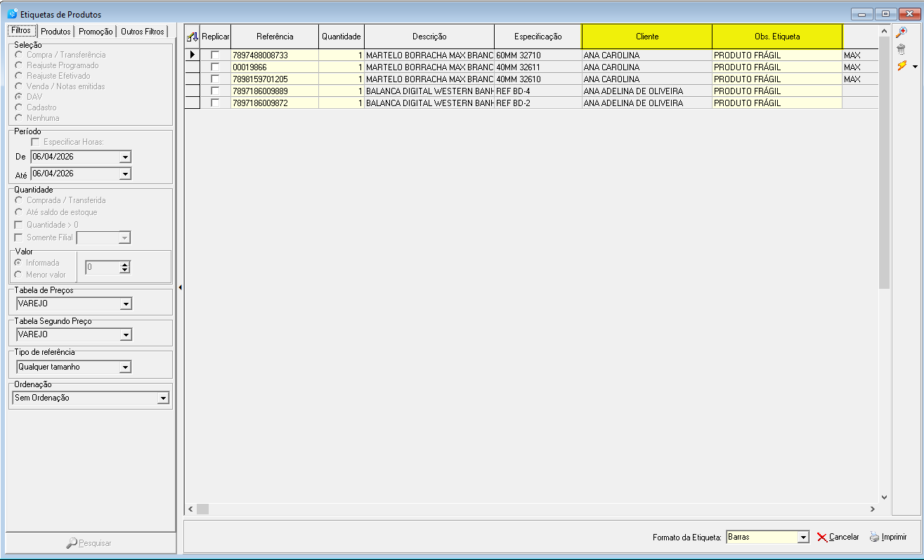Click the Cliente column header
924x560 pixels.
pos(647,37)
